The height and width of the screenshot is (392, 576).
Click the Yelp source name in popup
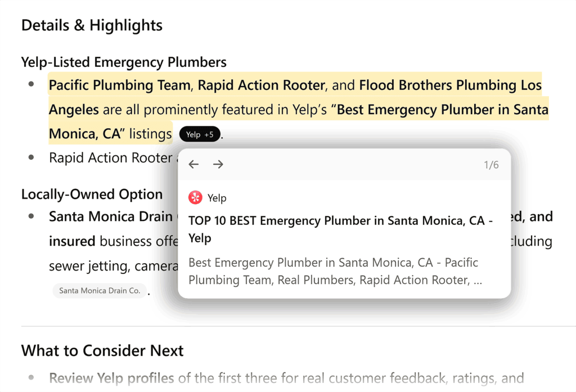pos(217,198)
